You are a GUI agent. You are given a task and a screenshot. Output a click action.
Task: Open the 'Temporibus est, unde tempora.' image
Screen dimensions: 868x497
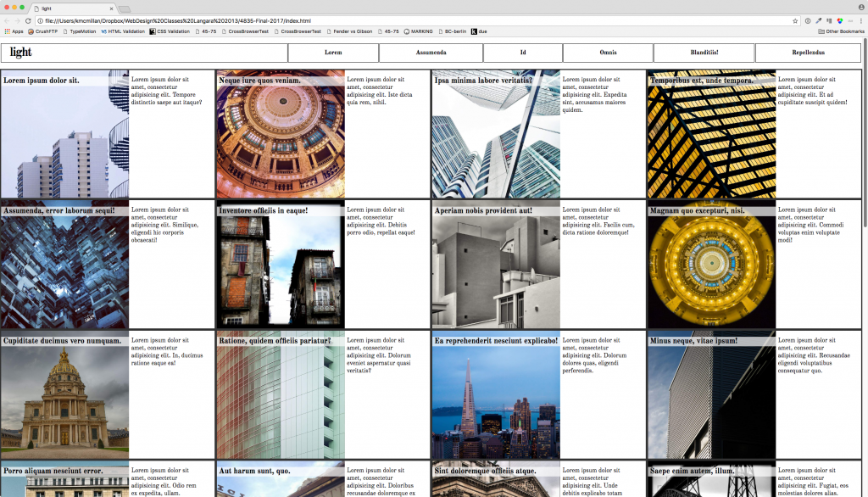point(712,134)
